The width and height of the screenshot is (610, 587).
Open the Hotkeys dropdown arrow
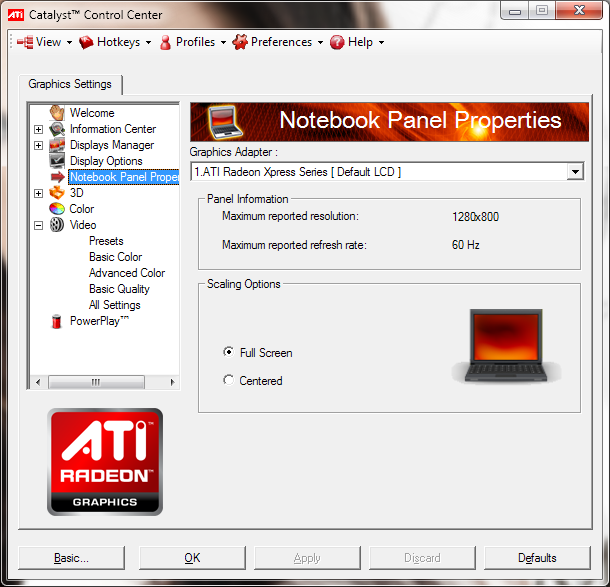(x=148, y=42)
